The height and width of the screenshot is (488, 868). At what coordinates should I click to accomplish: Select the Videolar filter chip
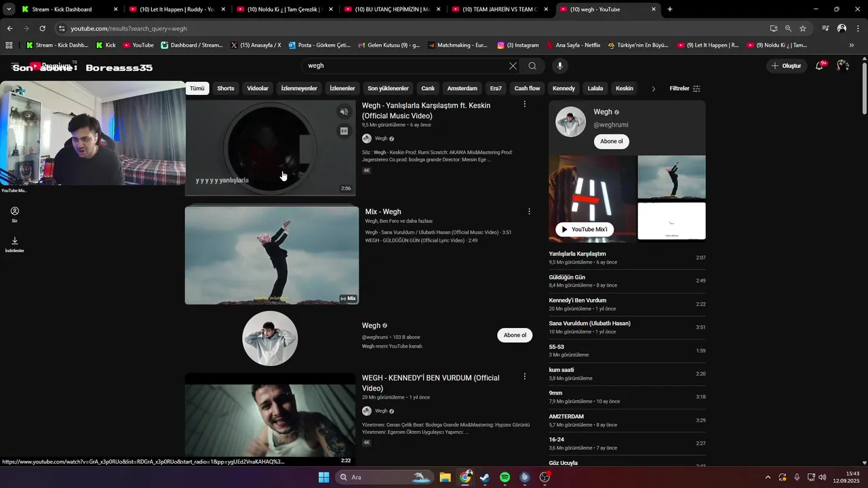coord(258,88)
